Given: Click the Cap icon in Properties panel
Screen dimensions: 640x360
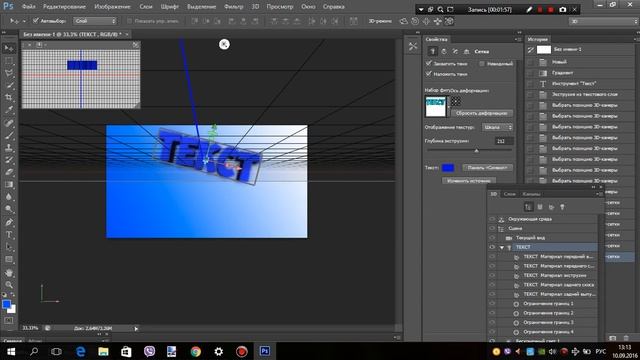Looking at the screenshot, I should coord(455,51).
